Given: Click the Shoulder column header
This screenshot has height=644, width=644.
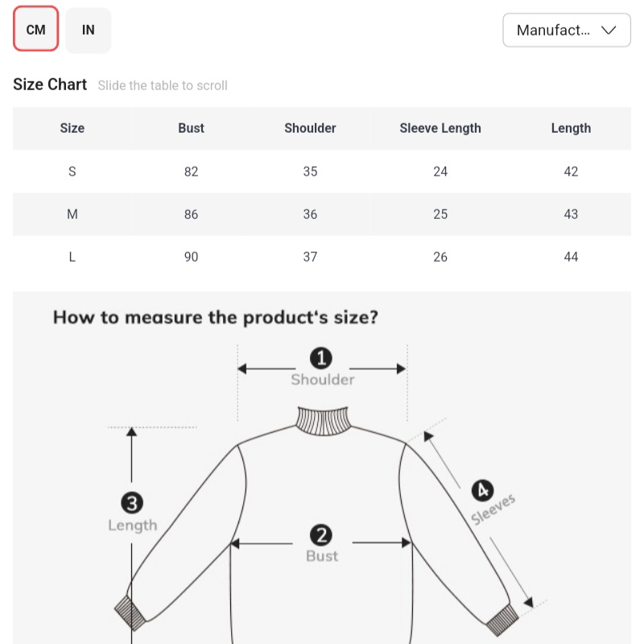Looking at the screenshot, I should [x=310, y=128].
